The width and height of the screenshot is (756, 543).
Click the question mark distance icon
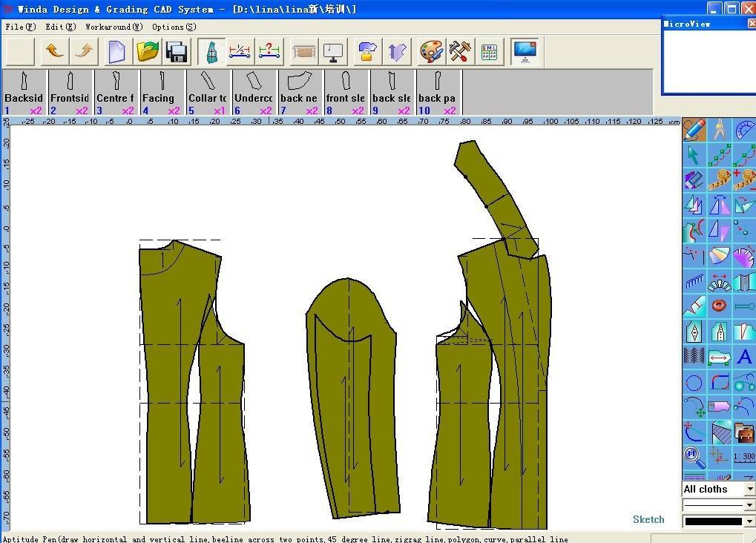(x=269, y=51)
